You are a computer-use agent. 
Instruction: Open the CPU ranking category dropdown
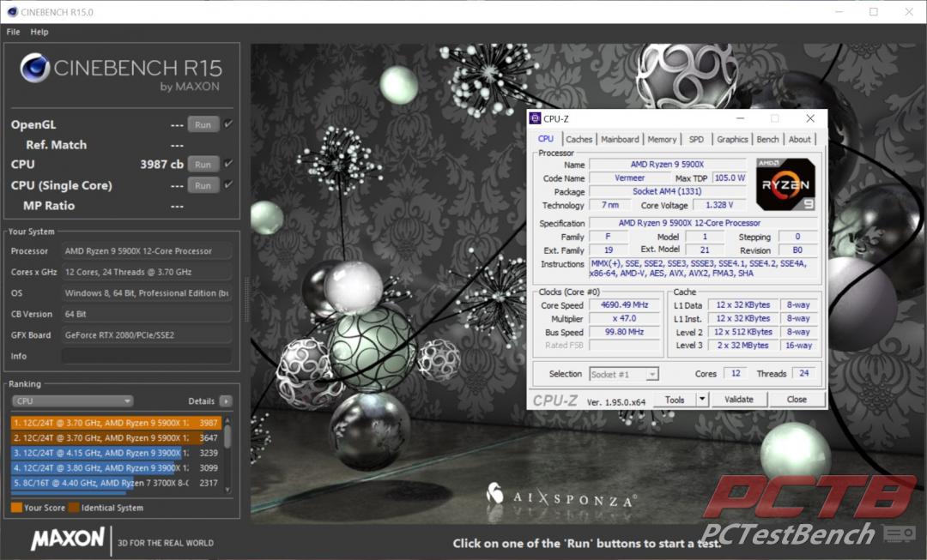[x=72, y=401]
